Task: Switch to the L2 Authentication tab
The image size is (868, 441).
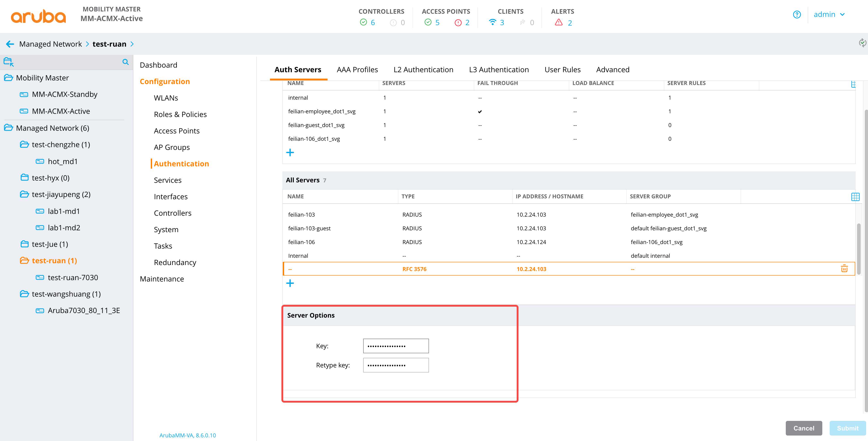Action: [423, 70]
